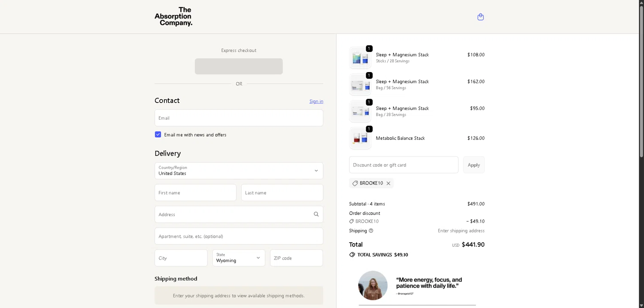Open the shopping bag cart icon
Screen dimensions: 644x308
tap(480, 17)
